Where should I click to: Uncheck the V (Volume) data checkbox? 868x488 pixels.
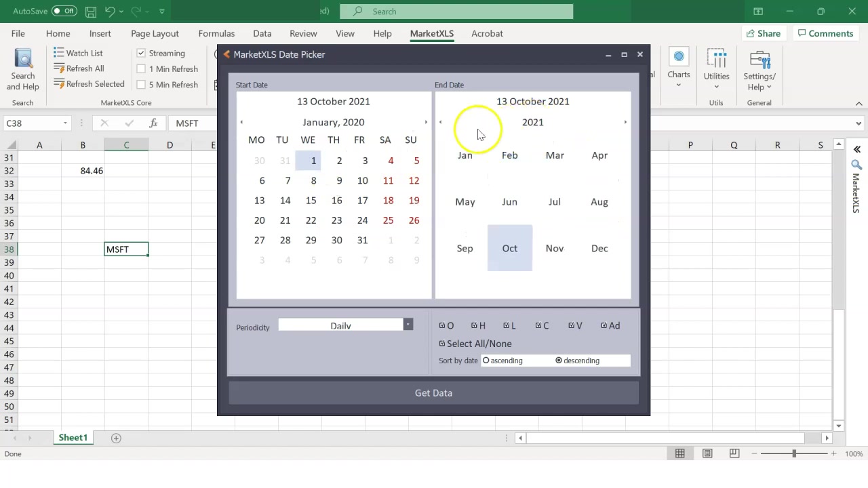[571, 325]
